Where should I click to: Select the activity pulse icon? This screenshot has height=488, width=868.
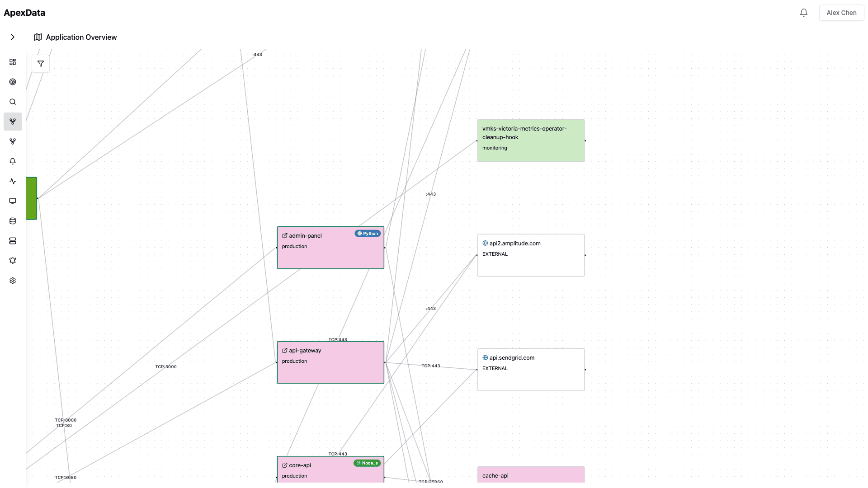[13, 181]
